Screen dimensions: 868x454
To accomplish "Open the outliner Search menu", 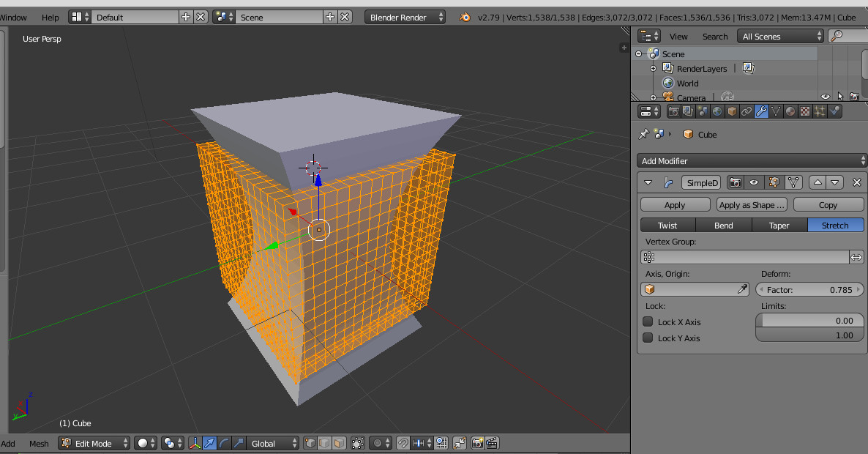I will pos(714,36).
